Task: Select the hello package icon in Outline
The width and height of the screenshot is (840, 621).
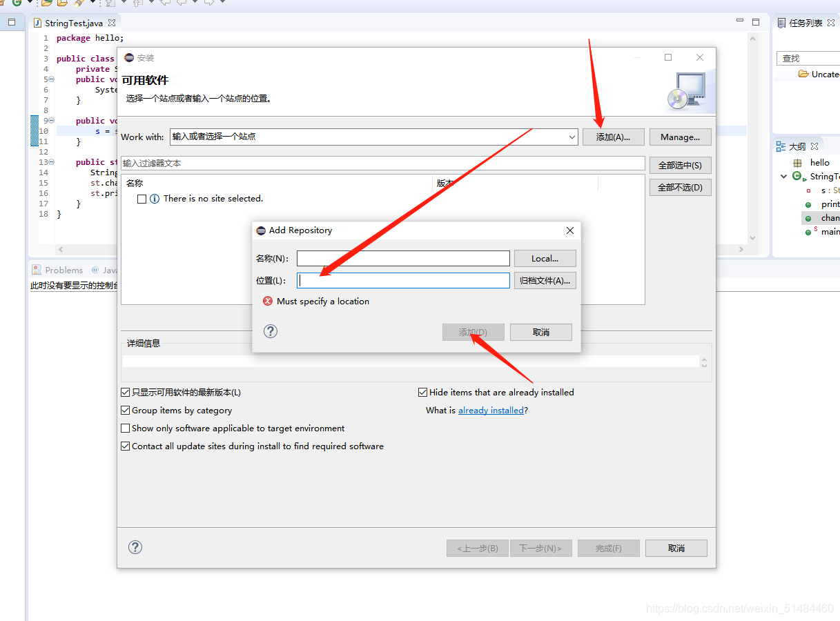Action: click(x=797, y=163)
